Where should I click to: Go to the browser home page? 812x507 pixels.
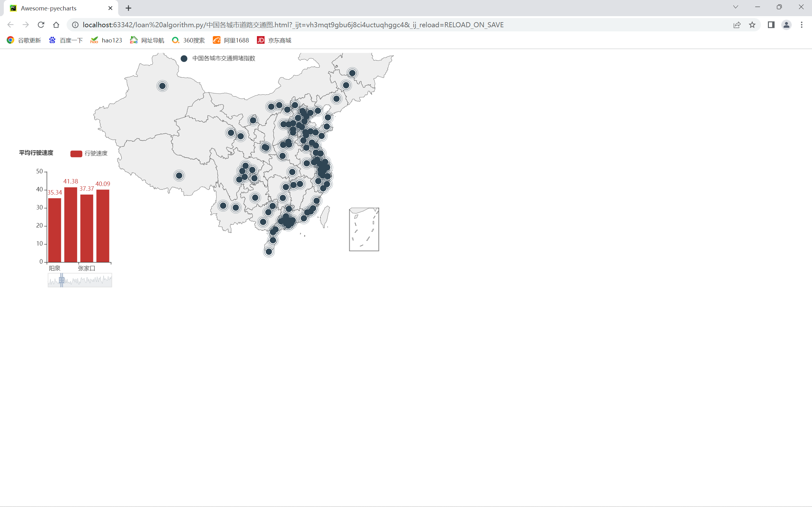[56, 25]
